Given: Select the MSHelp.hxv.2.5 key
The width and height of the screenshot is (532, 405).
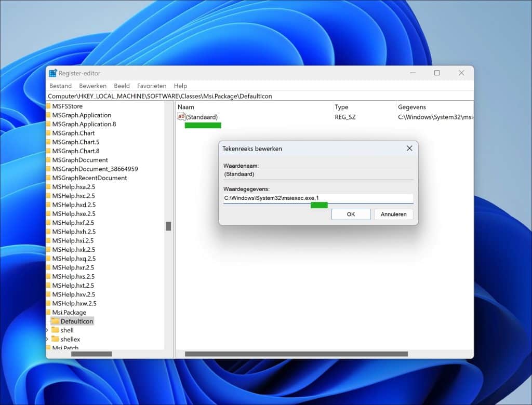Looking at the screenshot, I should tap(74, 294).
